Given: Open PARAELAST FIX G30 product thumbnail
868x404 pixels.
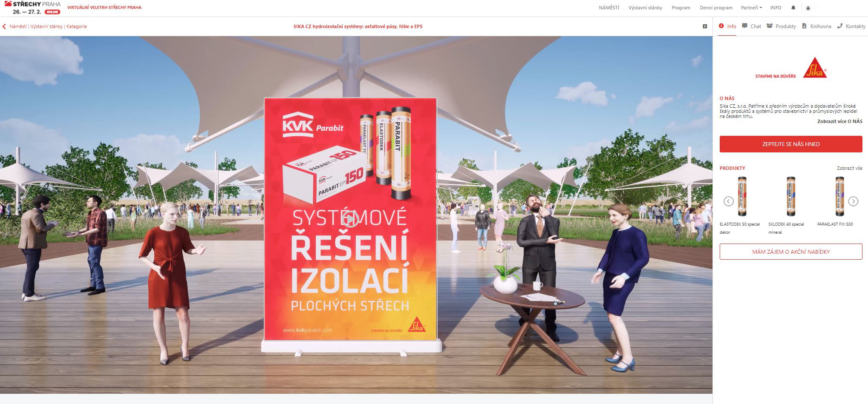Looking at the screenshot, I should [839, 197].
